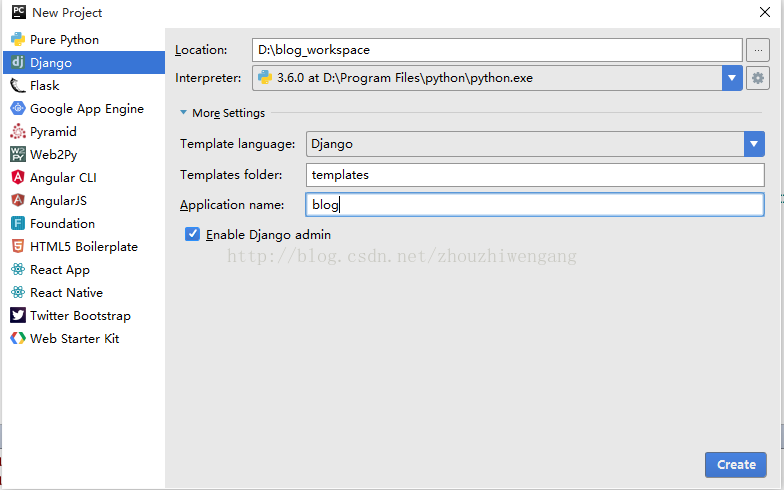
Task: Click the Python icon in Interpreter field
Action: coord(265,78)
